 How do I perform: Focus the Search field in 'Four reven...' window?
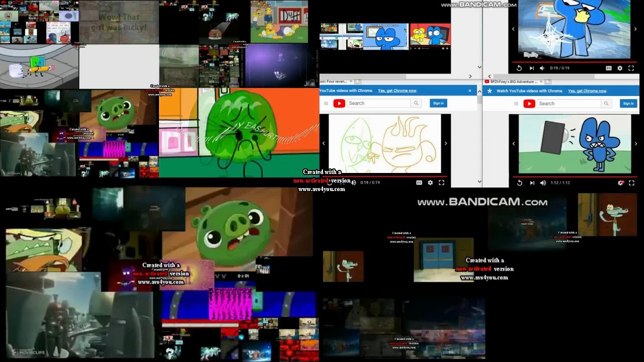coord(378,103)
